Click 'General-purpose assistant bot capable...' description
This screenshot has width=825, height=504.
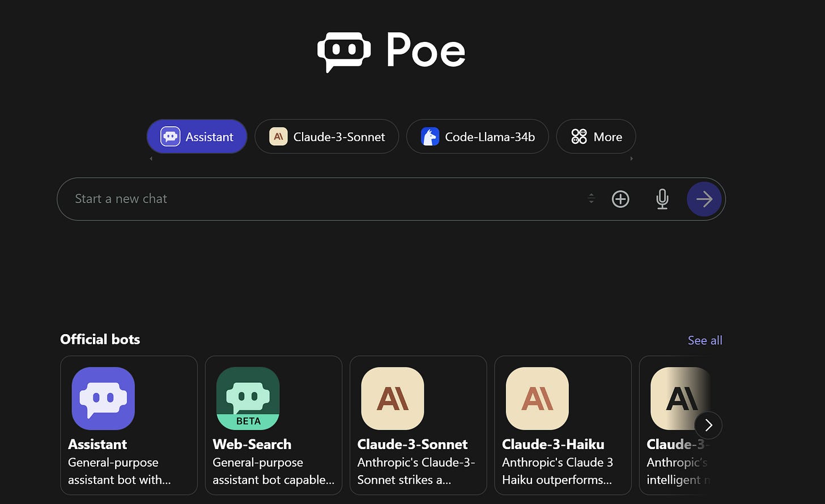274,471
